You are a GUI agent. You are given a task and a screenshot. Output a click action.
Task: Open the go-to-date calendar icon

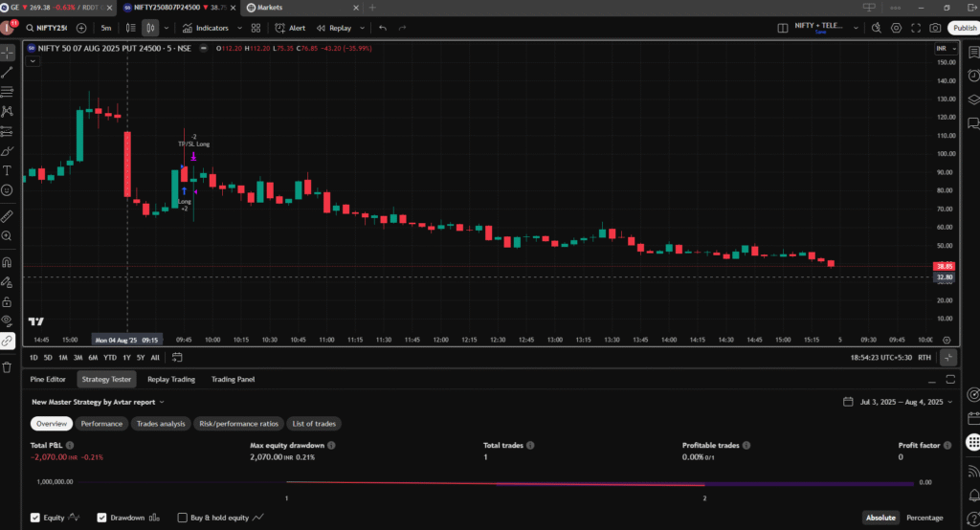pyautogui.click(x=177, y=358)
